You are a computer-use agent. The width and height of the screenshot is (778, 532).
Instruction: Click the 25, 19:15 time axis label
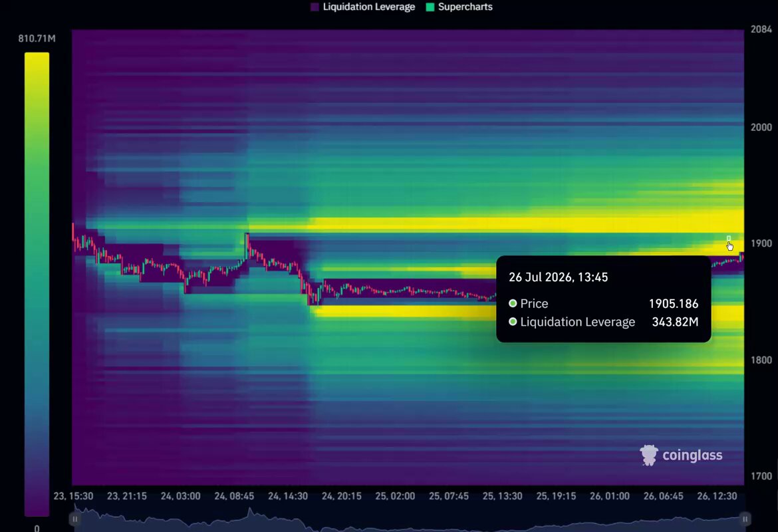tap(556, 496)
